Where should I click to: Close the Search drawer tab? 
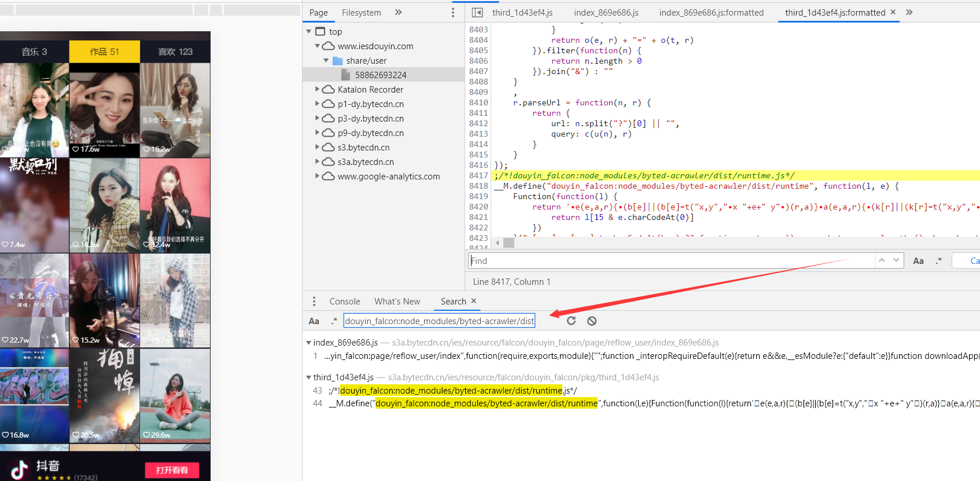[x=474, y=301]
